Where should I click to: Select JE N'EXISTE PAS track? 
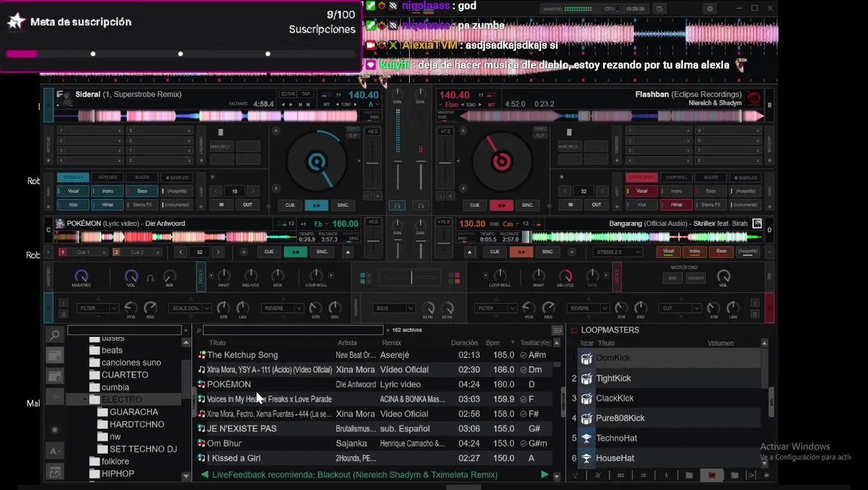point(375,429)
